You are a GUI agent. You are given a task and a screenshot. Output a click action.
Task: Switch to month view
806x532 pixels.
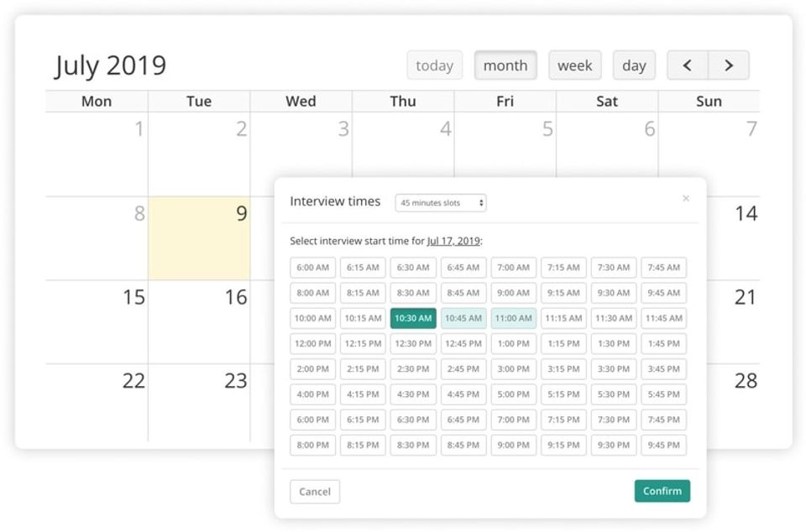505,65
